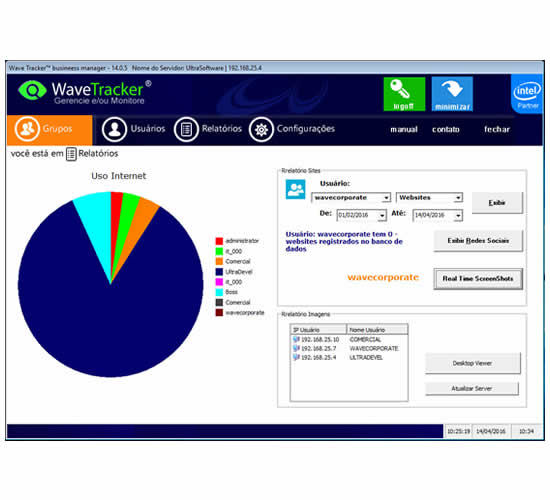Select the COMERCIAL user row name
This screenshot has width=550, height=500.
365,340
